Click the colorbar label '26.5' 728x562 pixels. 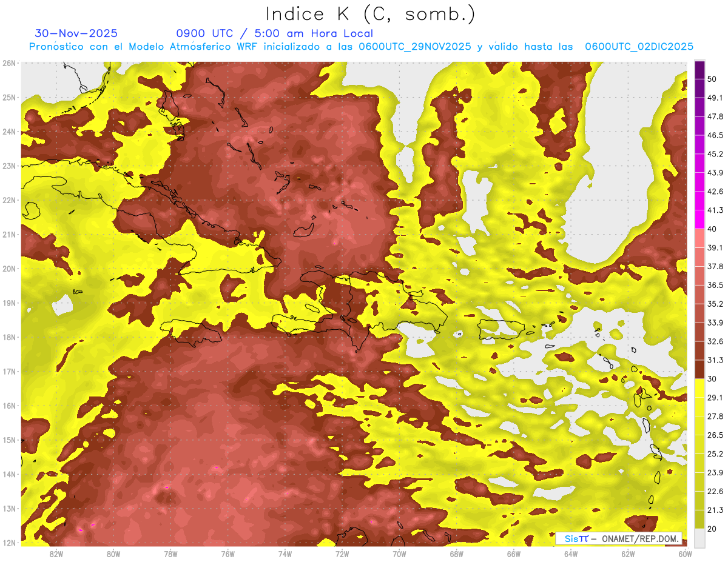pos(715,435)
